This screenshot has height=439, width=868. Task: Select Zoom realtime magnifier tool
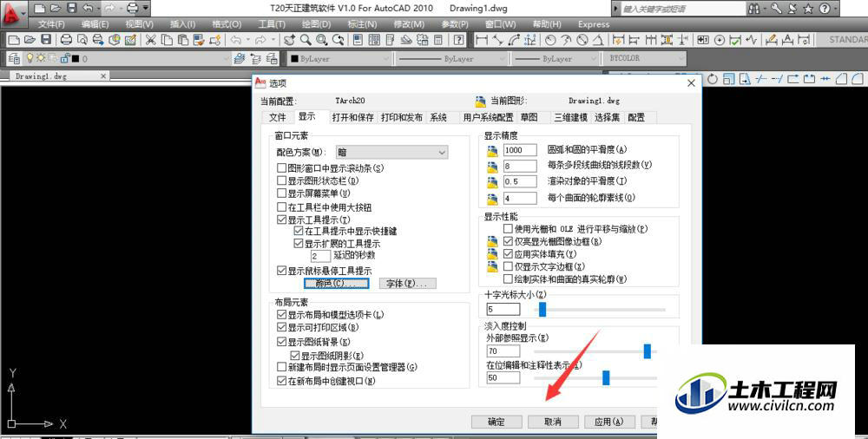pyautogui.click(x=306, y=39)
